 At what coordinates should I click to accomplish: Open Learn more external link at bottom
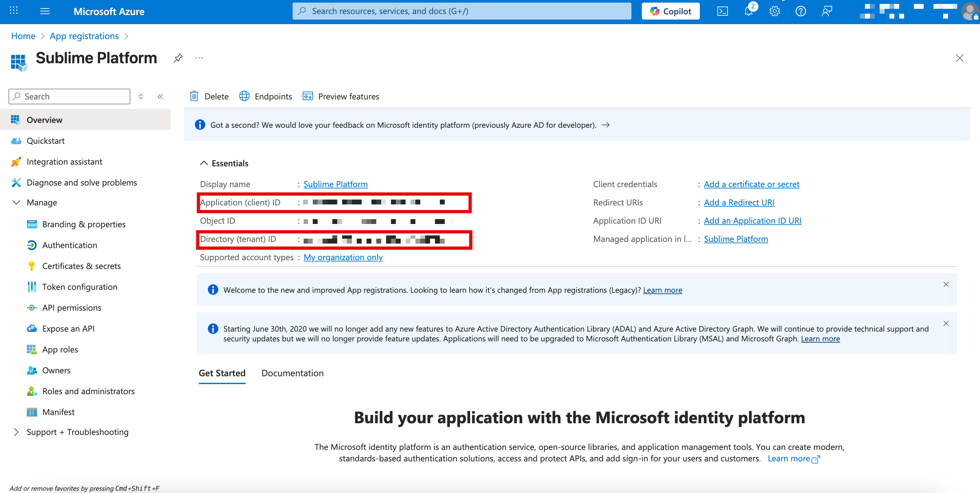[x=793, y=458]
